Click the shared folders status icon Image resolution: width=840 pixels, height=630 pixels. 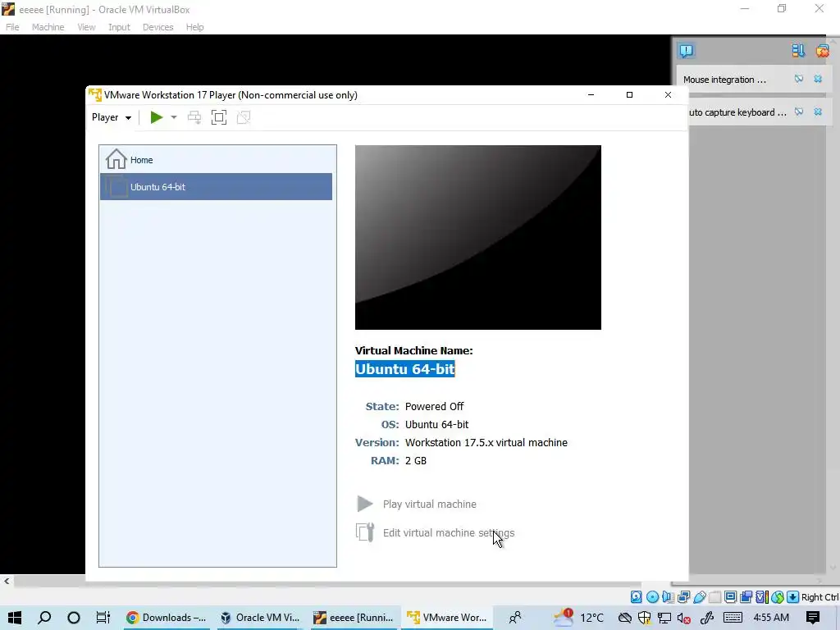click(714, 597)
